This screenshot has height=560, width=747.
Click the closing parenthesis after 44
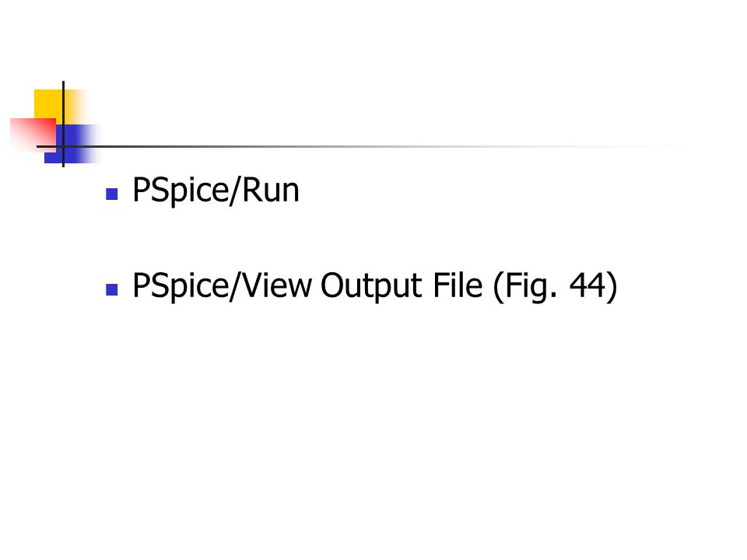[x=612, y=287]
